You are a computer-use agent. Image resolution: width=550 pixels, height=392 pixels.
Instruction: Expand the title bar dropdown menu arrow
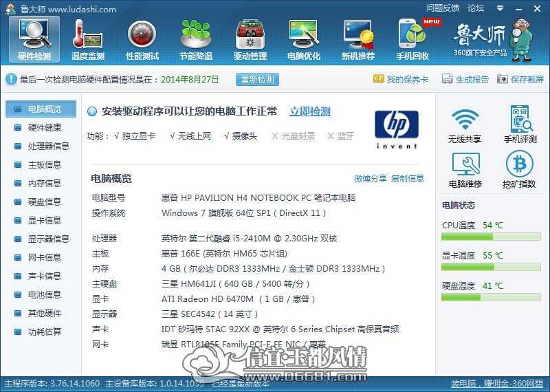[x=500, y=8]
